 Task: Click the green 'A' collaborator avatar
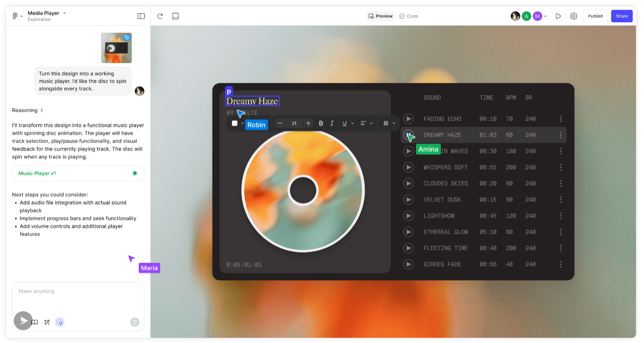point(527,16)
